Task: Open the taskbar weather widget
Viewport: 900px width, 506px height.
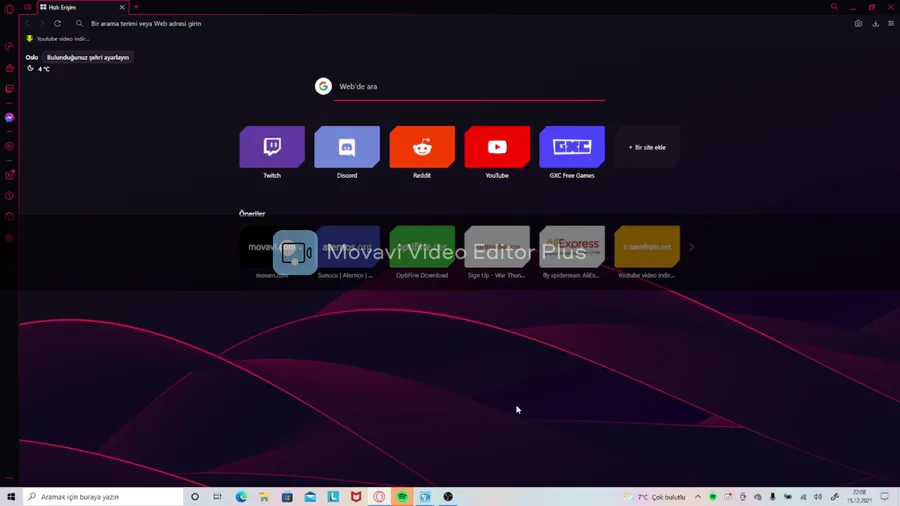Action: [655, 497]
